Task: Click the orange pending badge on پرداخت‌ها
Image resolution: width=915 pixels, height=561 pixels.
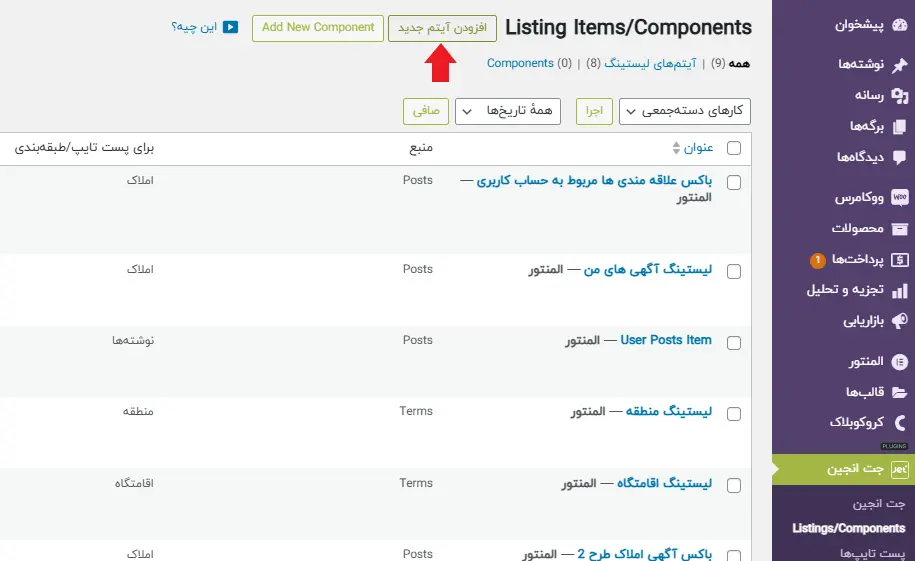Action: (x=818, y=260)
